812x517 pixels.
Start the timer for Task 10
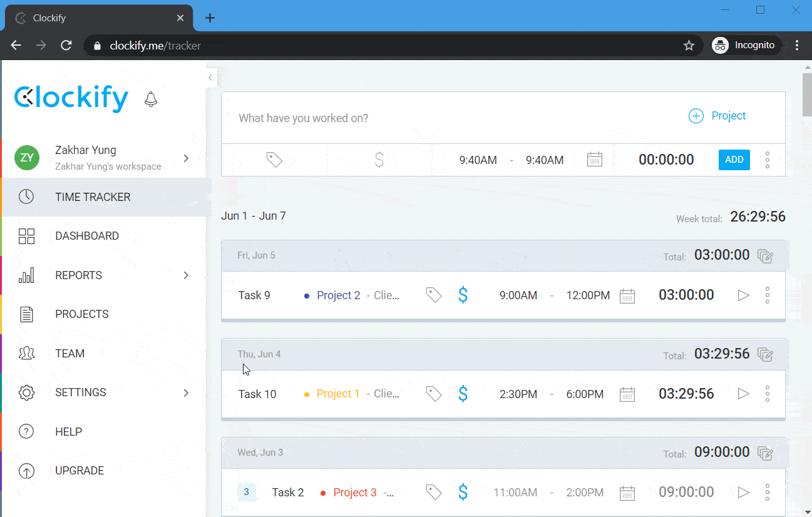click(x=743, y=394)
